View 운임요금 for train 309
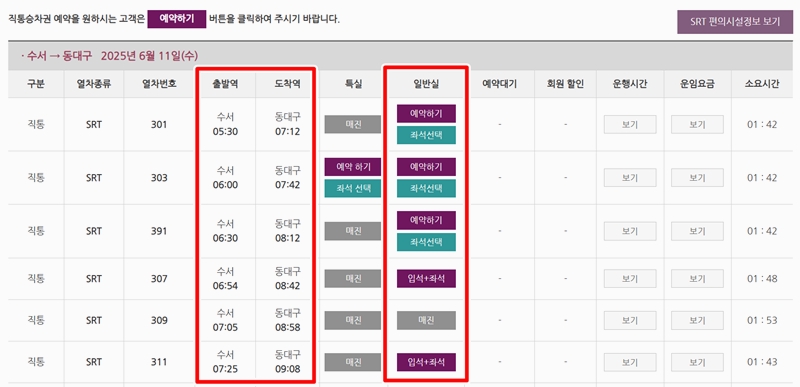The image size is (800, 387). pyautogui.click(x=697, y=320)
